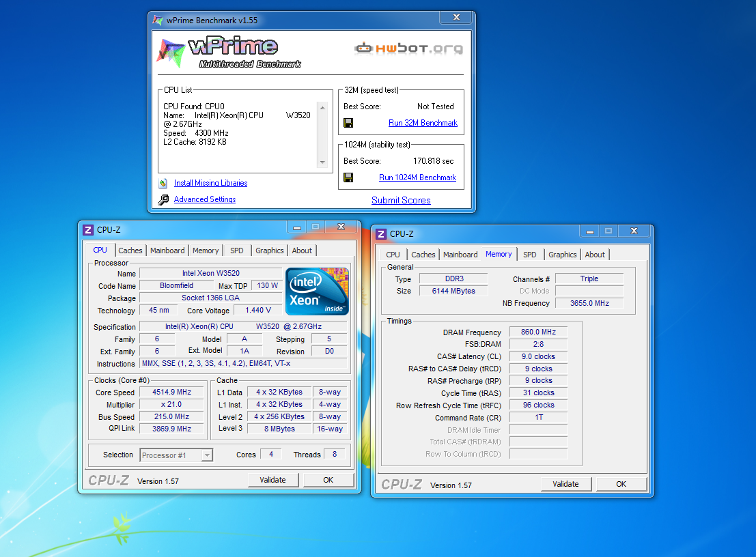This screenshot has height=557, width=756.
Task: Click the Multiplier x 21.0 value
Action: (171, 404)
